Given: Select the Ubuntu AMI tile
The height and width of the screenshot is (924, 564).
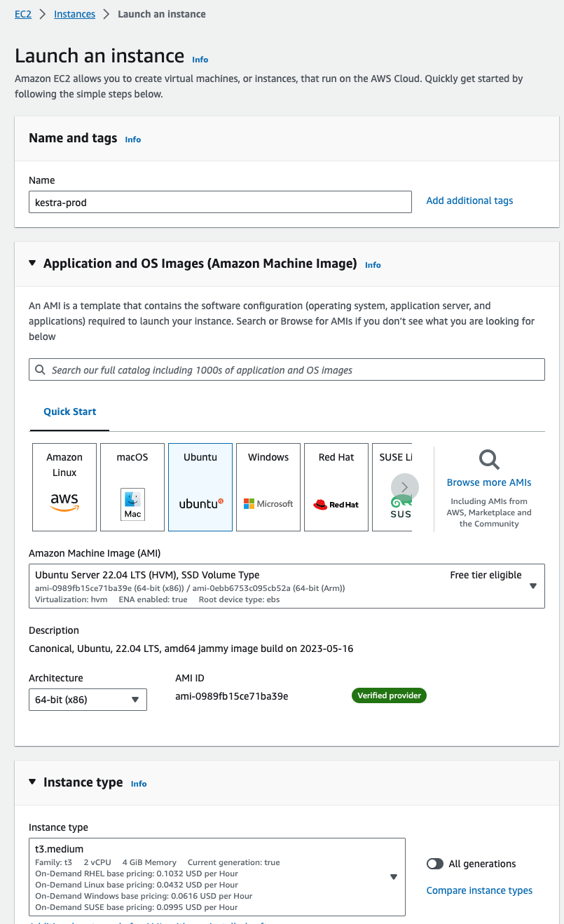Looking at the screenshot, I should click(200, 487).
